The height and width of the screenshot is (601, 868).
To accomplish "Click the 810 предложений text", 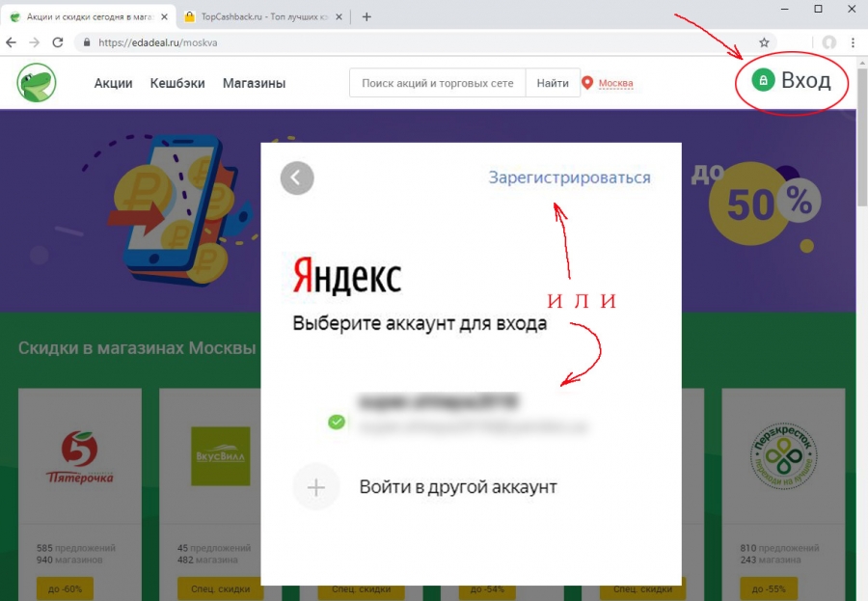I will (779, 548).
